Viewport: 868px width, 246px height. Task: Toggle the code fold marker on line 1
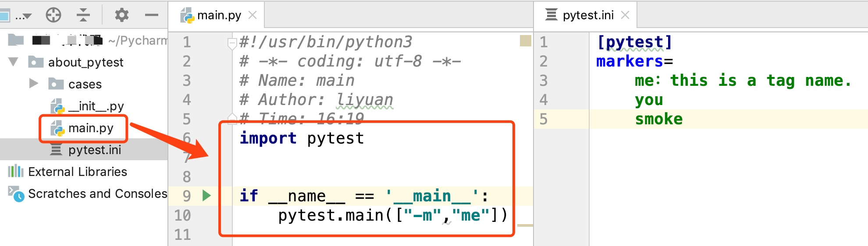pyautogui.click(x=232, y=43)
